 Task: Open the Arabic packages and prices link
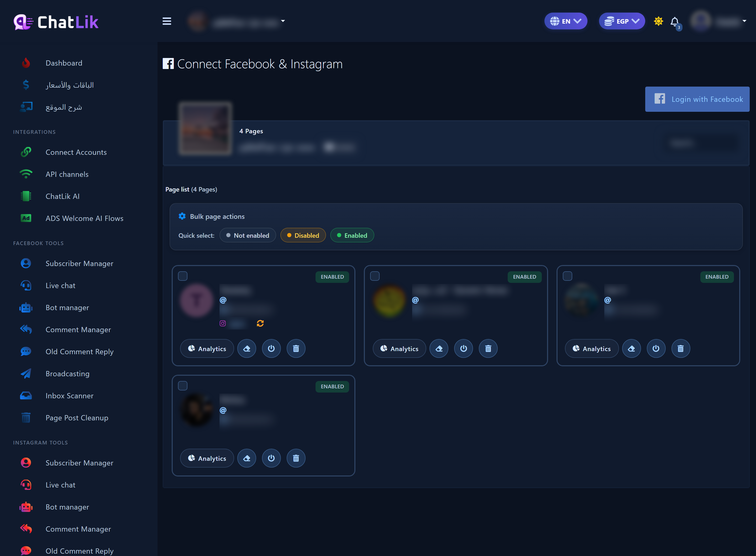point(69,85)
